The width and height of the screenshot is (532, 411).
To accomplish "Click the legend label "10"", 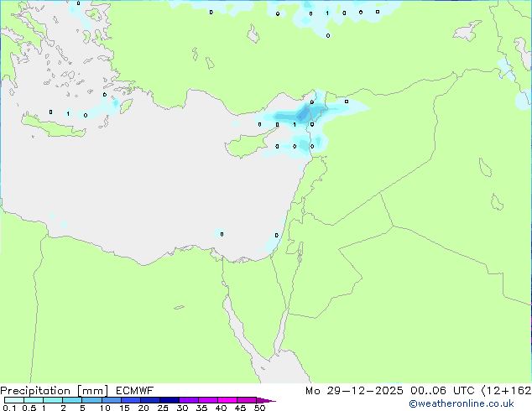I will pyautogui.click(x=105, y=408).
